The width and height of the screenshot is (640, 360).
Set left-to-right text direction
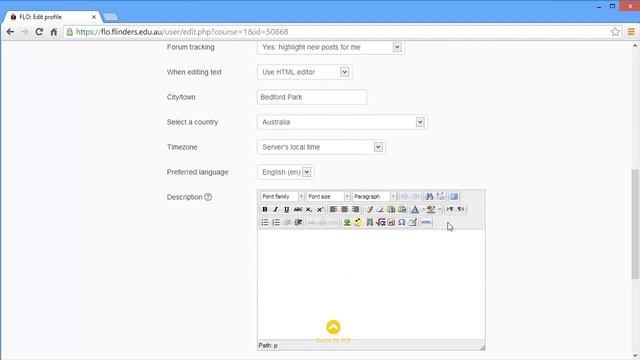tap(449, 209)
